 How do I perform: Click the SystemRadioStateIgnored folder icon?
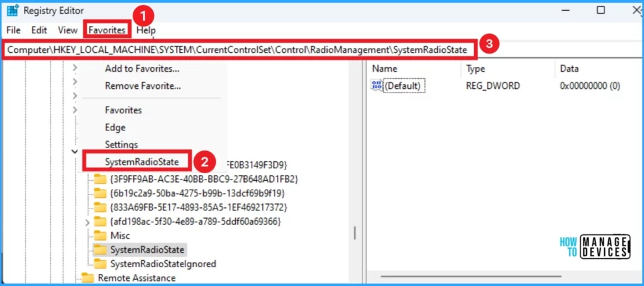tap(100, 263)
